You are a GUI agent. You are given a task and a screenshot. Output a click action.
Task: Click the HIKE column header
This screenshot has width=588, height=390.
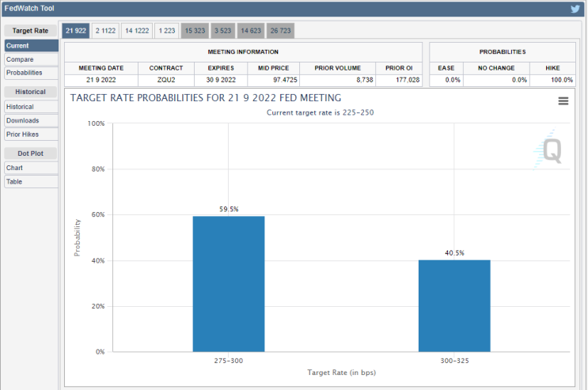552,68
